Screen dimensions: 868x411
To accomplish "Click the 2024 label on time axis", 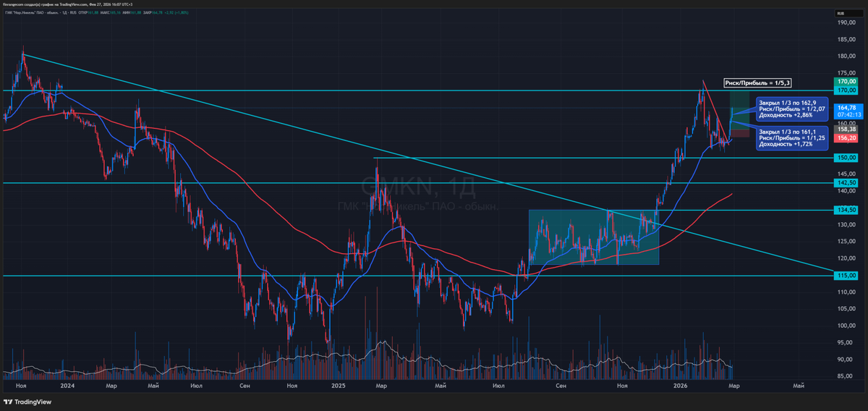I will pos(67,387).
